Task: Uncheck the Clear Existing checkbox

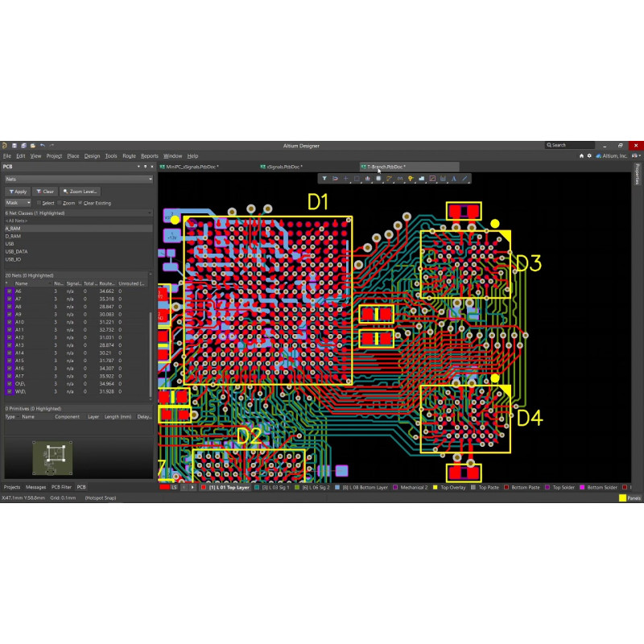Action: click(x=80, y=203)
